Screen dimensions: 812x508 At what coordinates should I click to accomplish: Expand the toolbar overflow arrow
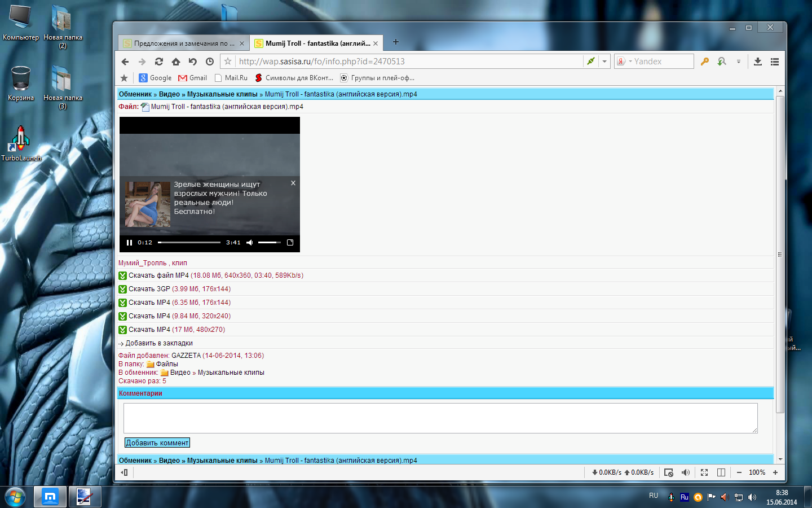[738, 62]
